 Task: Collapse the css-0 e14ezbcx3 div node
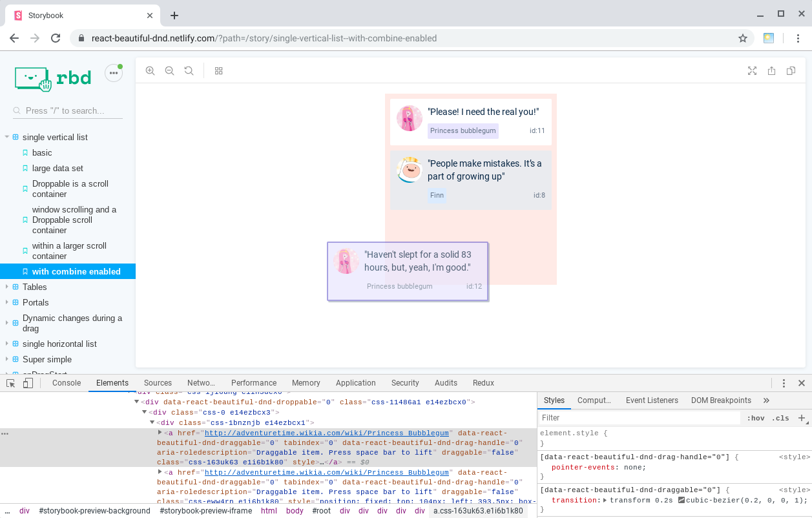point(145,412)
